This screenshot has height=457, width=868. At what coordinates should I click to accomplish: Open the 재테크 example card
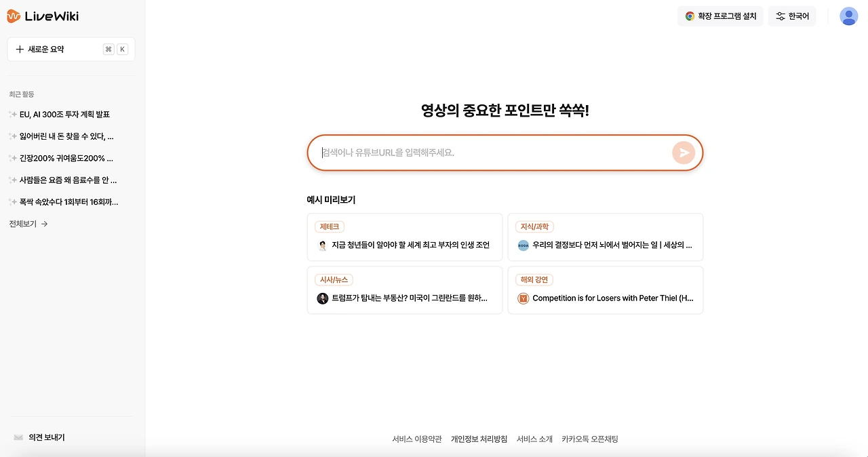click(404, 237)
